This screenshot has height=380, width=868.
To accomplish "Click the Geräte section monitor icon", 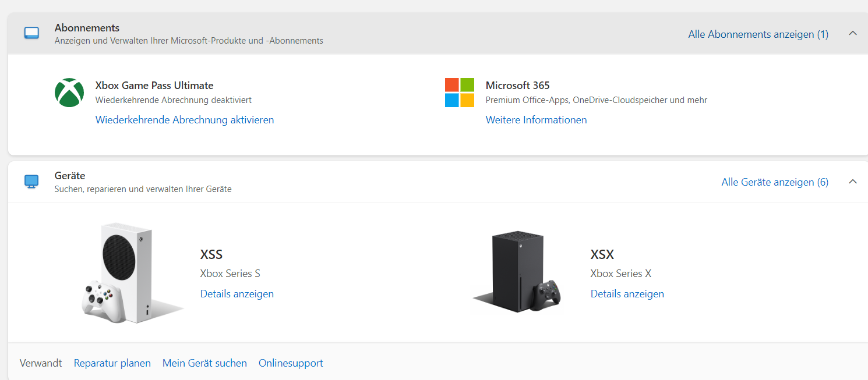I will click(x=31, y=182).
